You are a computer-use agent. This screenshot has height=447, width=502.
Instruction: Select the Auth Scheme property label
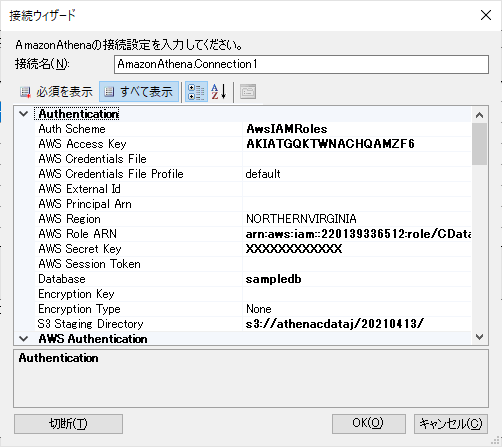tap(72, 129)
